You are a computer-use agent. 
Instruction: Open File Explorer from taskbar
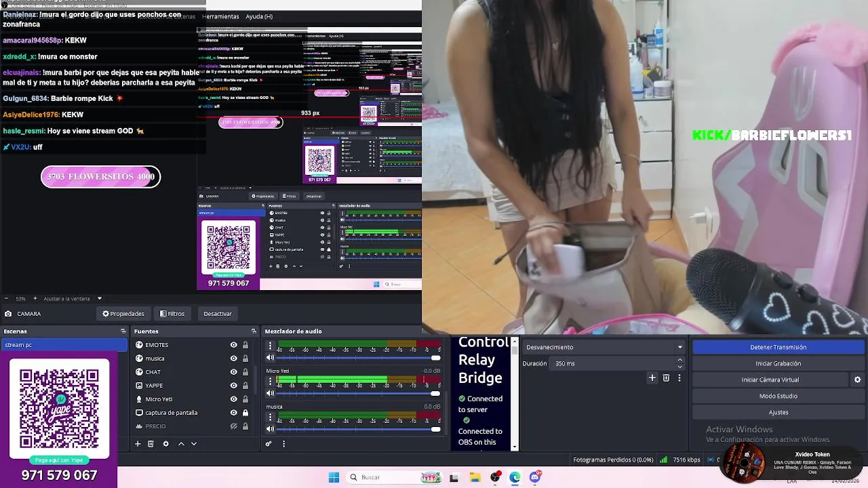coord(475,477)
